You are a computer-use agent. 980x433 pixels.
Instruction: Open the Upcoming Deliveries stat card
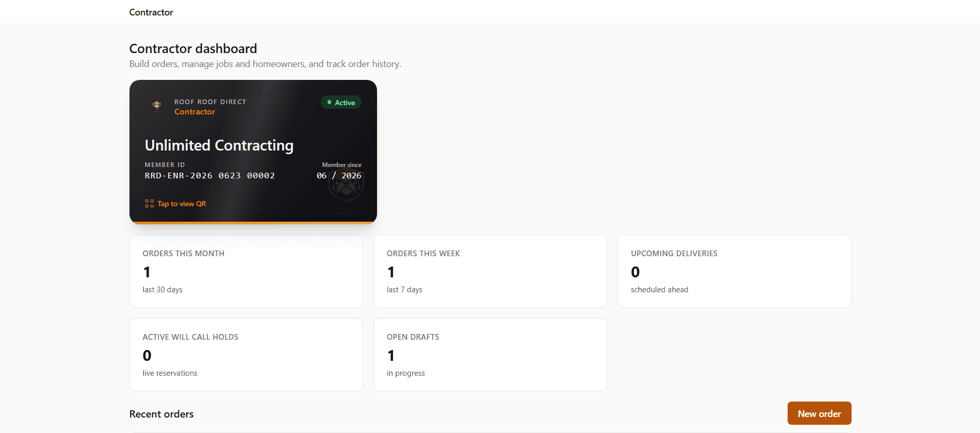pos(734,271)
